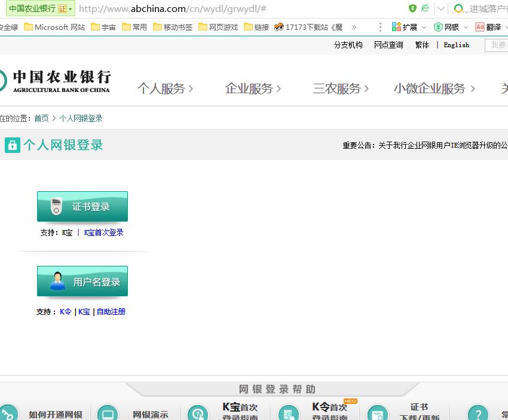
Task: Click the 用户名登录 button
Action: click(82, 281)
